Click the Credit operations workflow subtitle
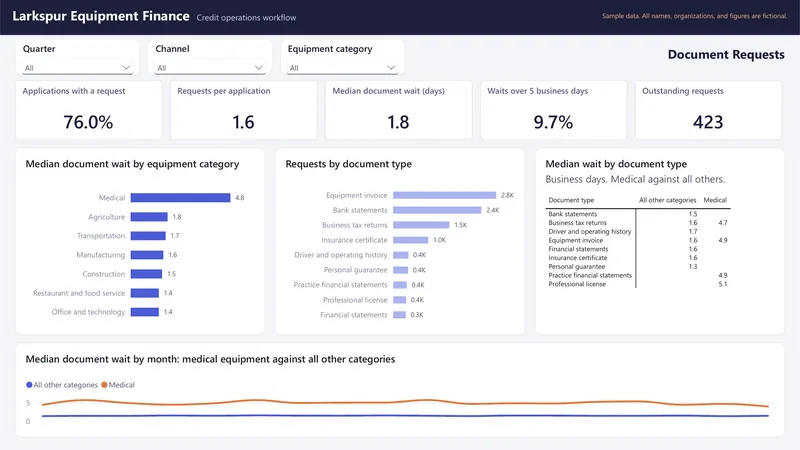Screen dimensions: 800x450 [246, 17]
